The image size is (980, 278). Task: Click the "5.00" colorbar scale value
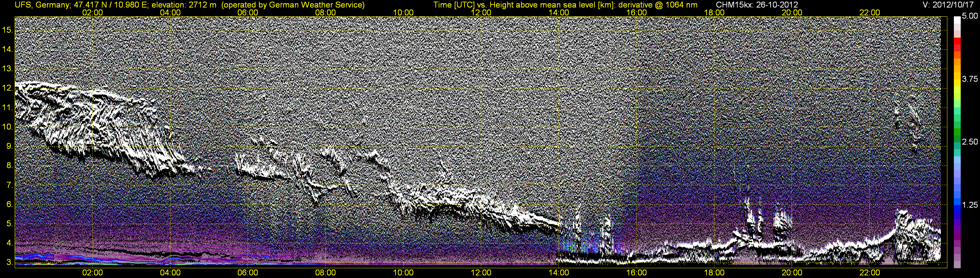(x=970, y=16)
